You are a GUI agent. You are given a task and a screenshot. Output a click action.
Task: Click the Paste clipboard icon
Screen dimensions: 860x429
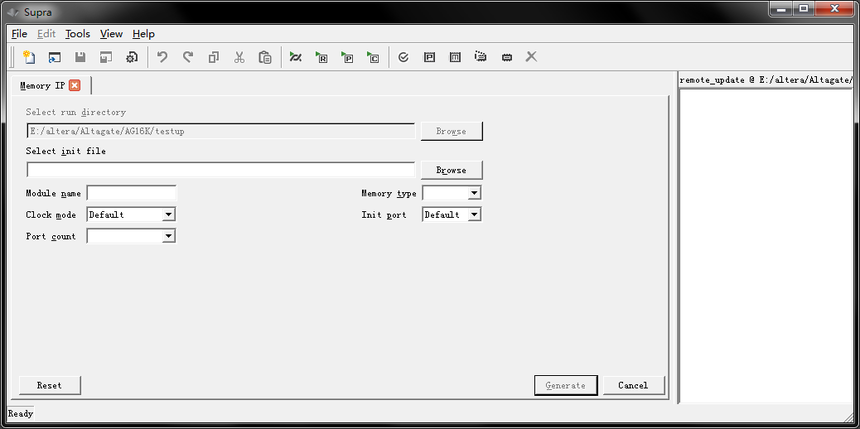click(265, 57)
